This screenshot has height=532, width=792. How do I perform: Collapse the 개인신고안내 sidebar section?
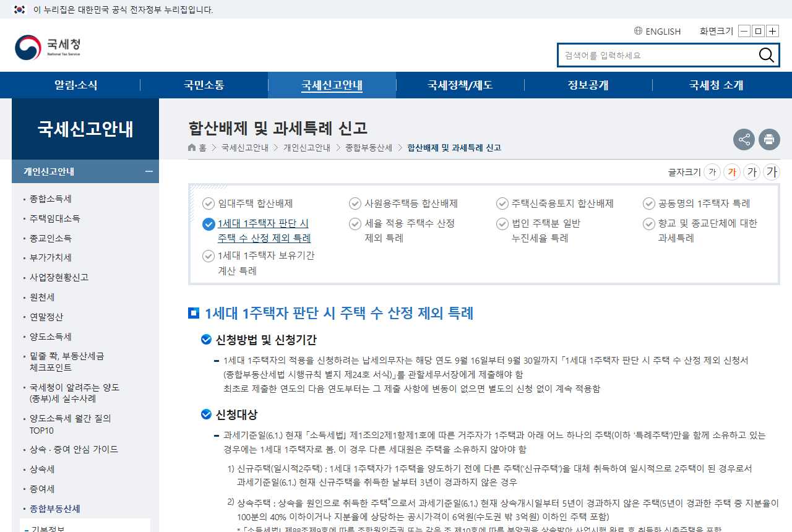click(148, 171)
